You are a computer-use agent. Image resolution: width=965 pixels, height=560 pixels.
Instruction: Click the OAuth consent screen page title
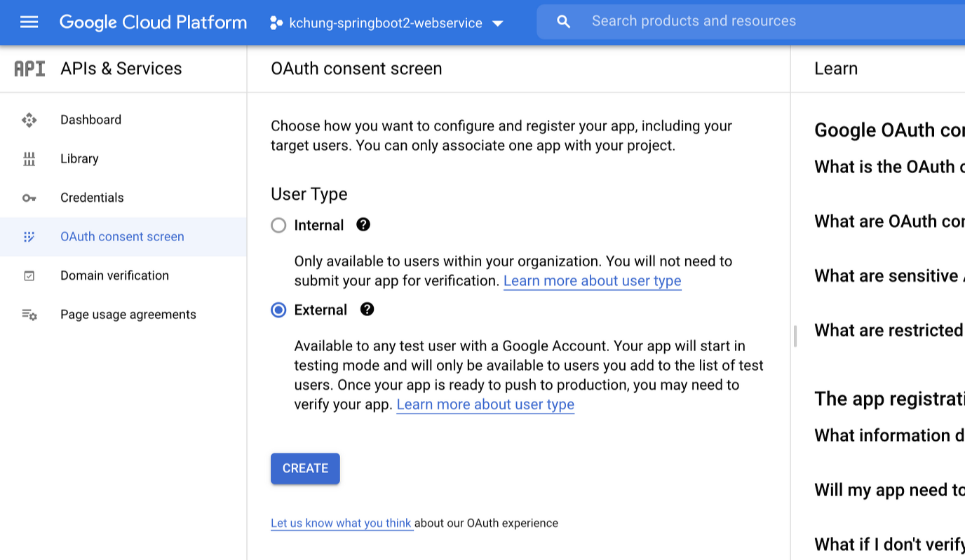(x=356, y=69)
